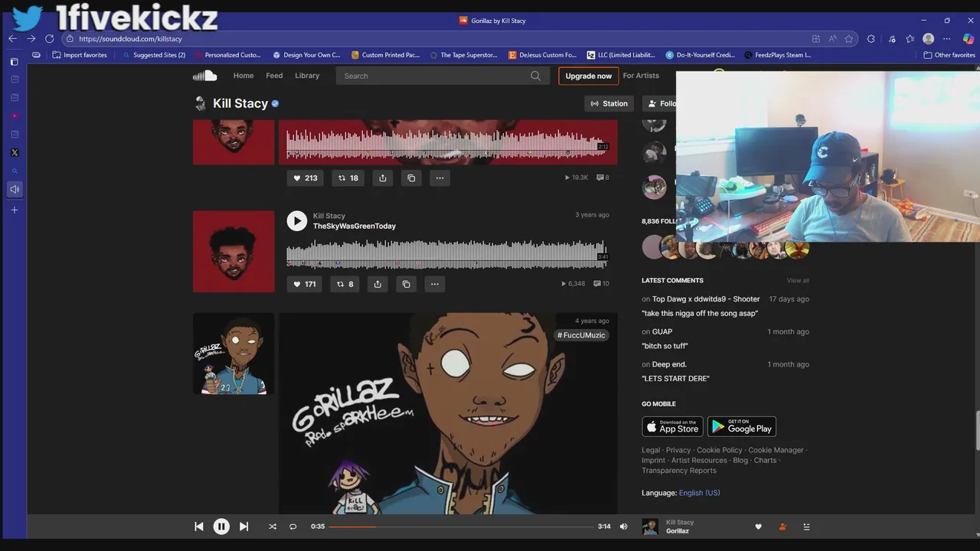Open the Copilot icon

point(968,38)
